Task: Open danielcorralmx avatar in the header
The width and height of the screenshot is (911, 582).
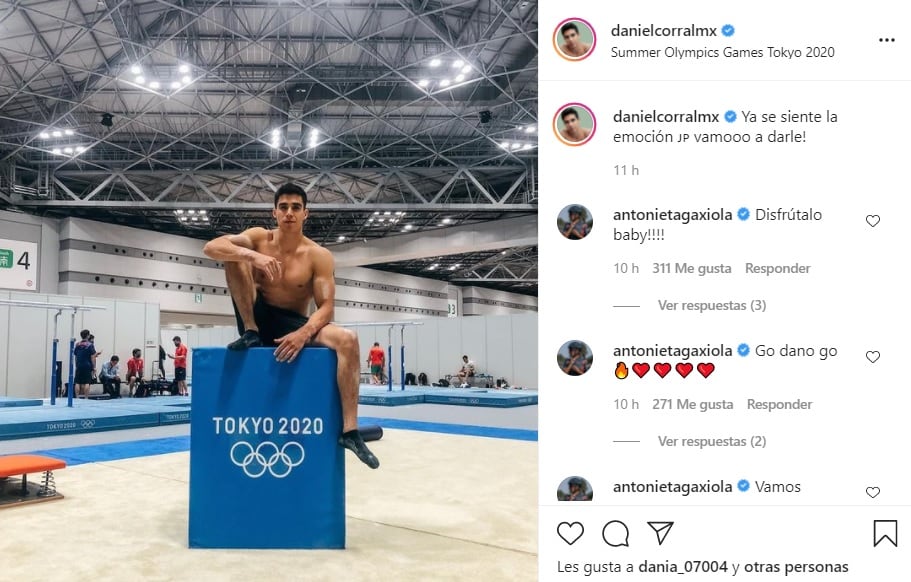Action: click(x=574, y=39)
